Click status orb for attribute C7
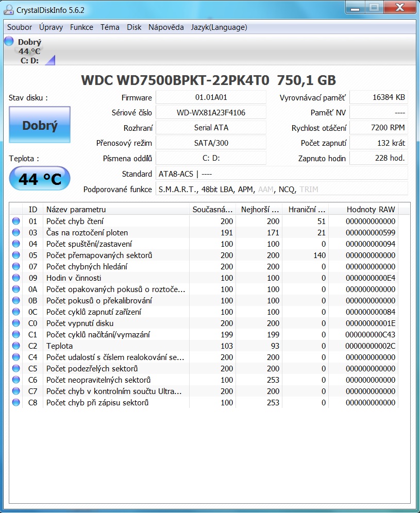The width and height of the screenshot is (420, 513). 16,391
